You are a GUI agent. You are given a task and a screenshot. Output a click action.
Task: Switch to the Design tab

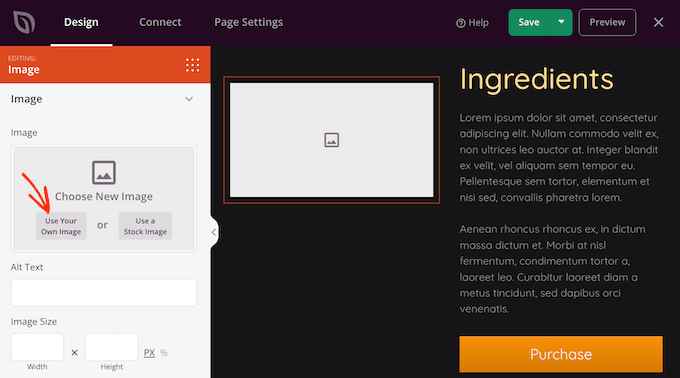81,22
